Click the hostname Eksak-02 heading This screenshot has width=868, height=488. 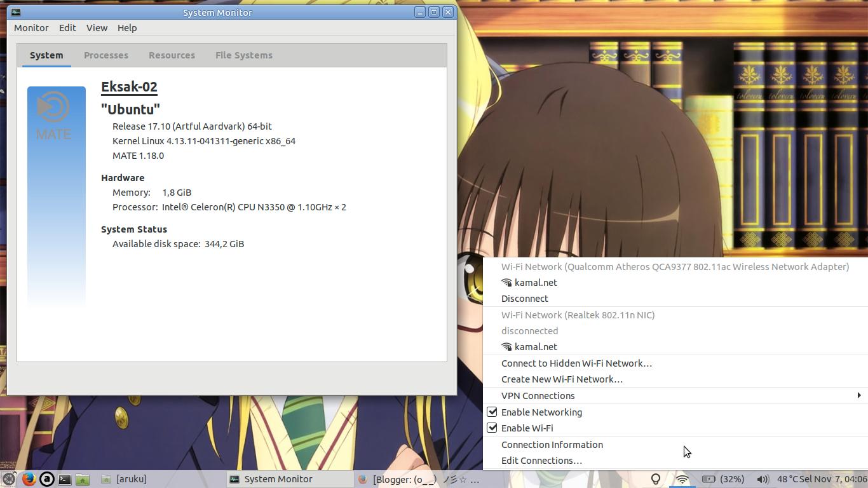pos(129,87)
